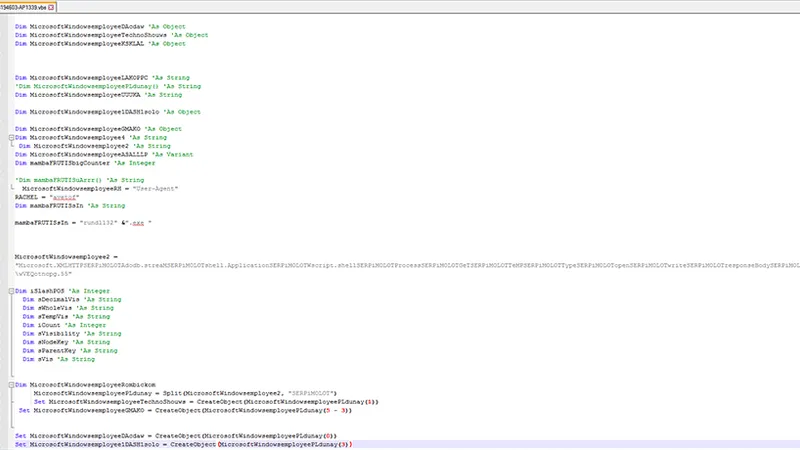The width and height of the screenshot is (800, 450).
Task: Click the long "Microsoft.XMLHTTP..." string line
Action: [407, 266]
